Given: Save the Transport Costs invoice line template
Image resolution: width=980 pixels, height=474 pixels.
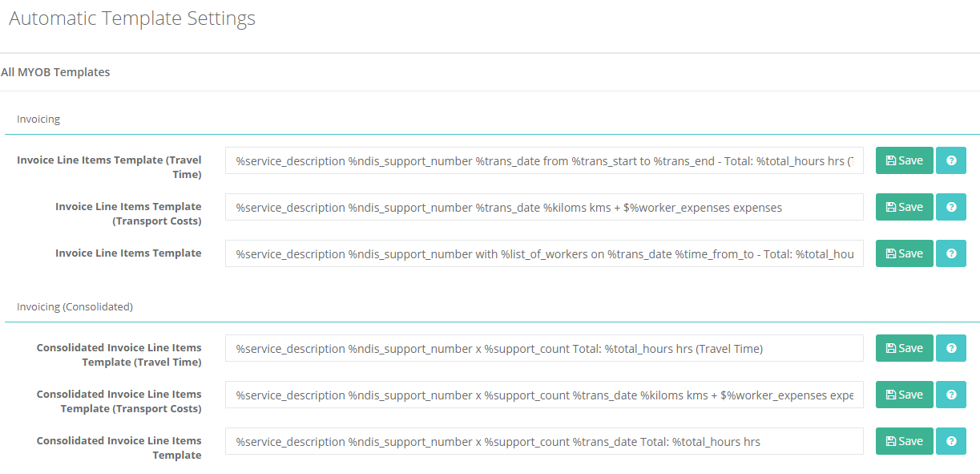Looking at the screenshot, I should pos(905,207).
